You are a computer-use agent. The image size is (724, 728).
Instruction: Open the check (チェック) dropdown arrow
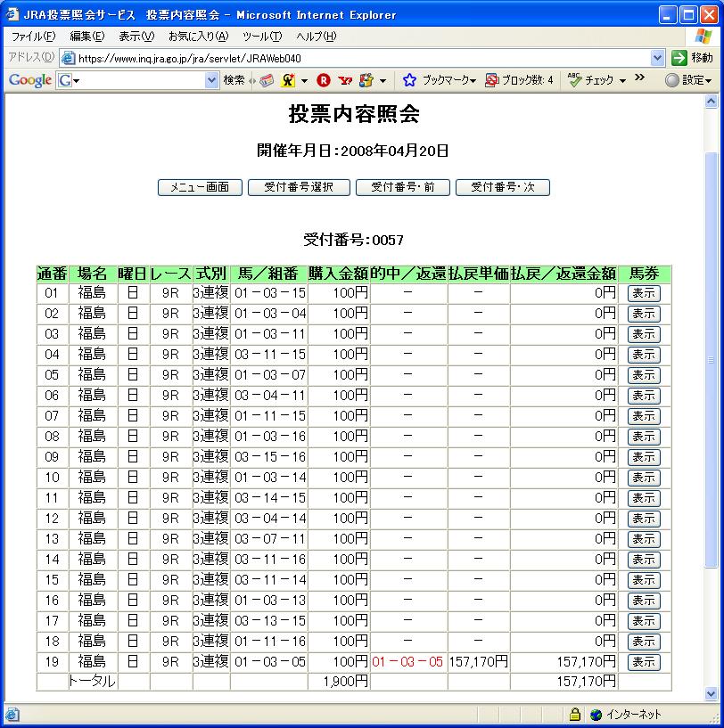pos(622,81)
